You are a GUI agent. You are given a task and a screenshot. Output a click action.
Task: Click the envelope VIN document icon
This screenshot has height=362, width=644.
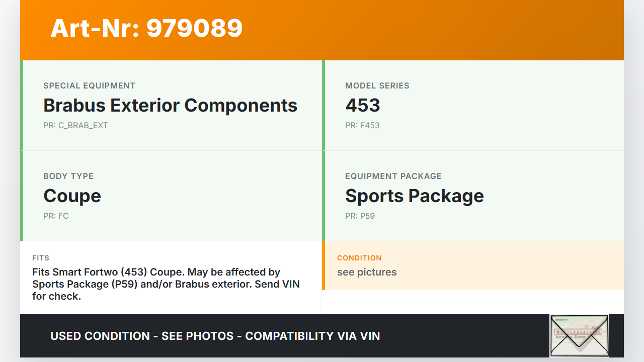pyautogui.click(x=579, y=335)
